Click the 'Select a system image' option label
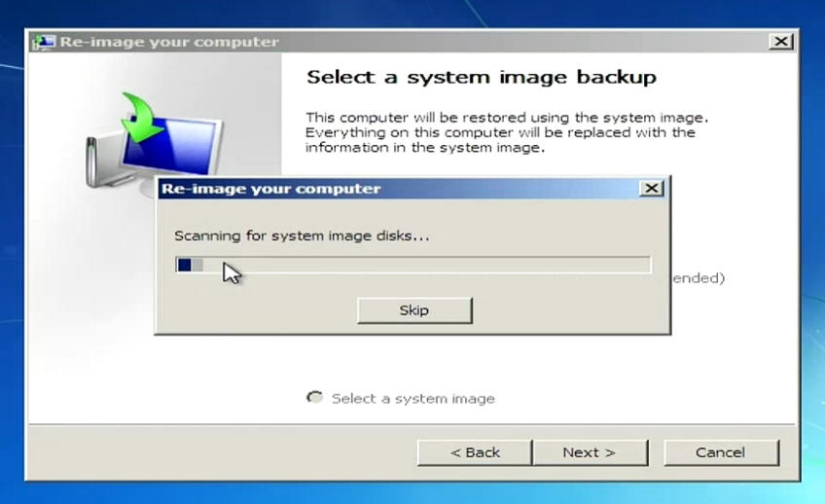 412,398
